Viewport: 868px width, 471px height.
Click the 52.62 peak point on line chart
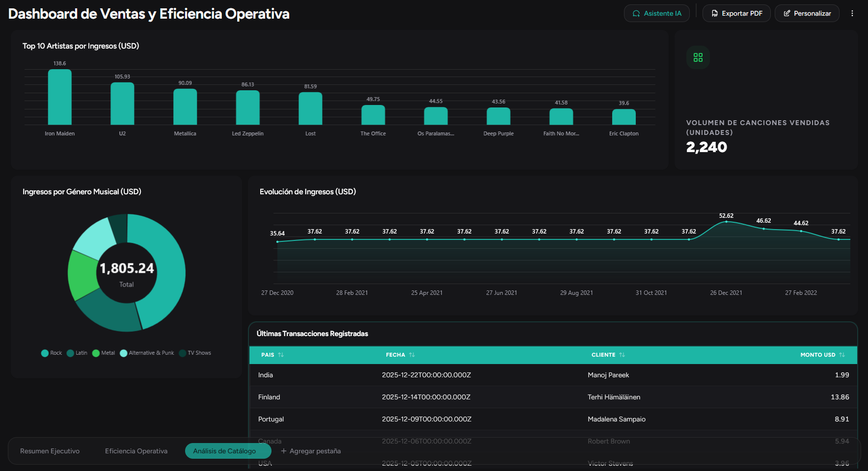point(726,222)
